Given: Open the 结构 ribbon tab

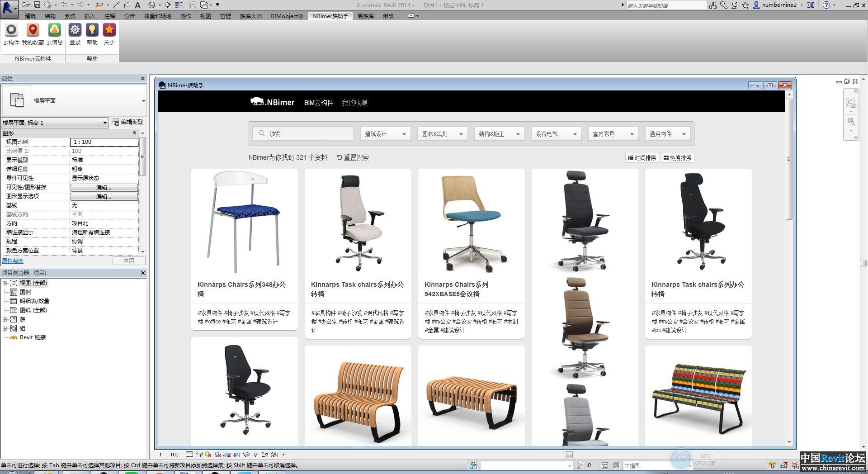Looking at the screenshot, I should coord(50,16).
